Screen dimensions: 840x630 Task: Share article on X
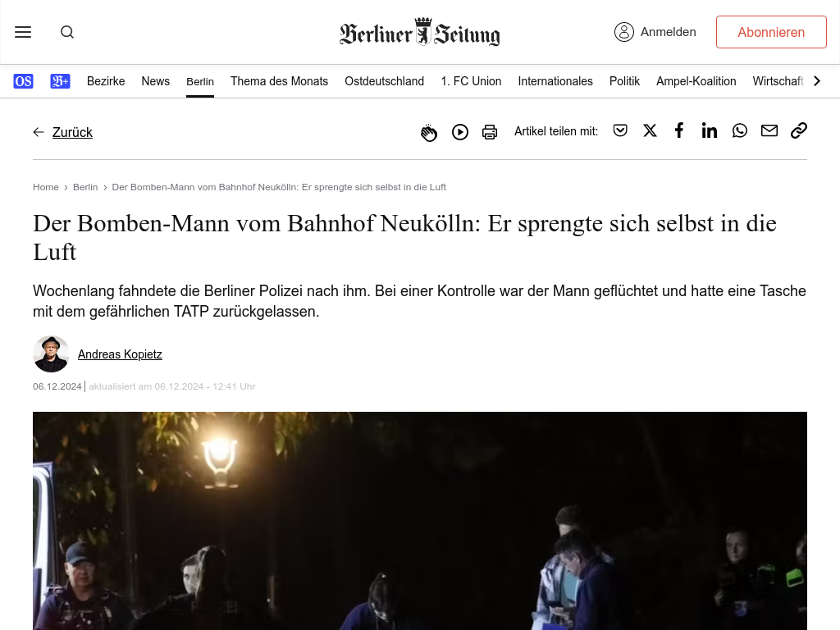click(650, 130)
